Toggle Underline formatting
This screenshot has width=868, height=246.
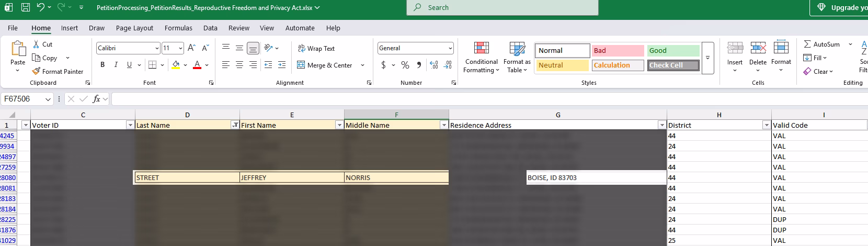[x=129, y=65]
